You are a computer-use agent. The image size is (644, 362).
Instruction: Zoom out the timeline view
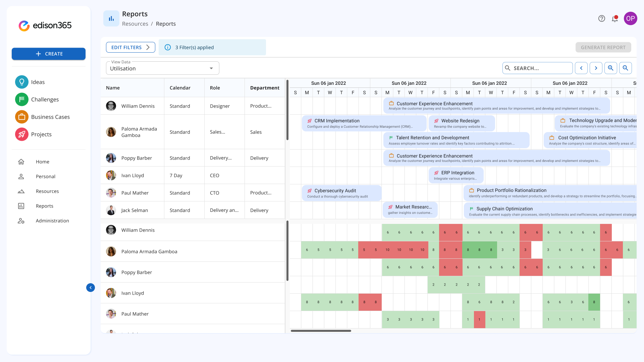point(625,68)
